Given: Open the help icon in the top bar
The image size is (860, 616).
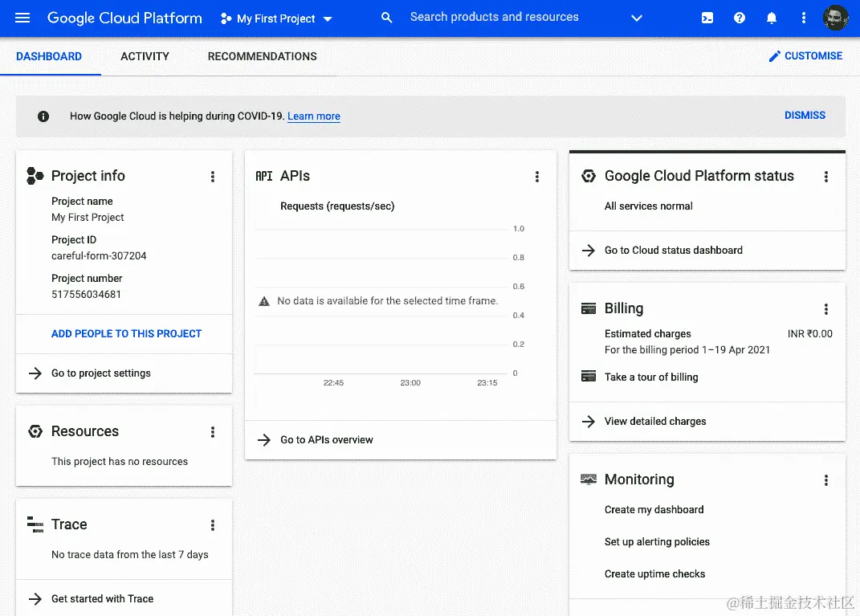Looking at the screenshot, I should [x=740, y=18].
